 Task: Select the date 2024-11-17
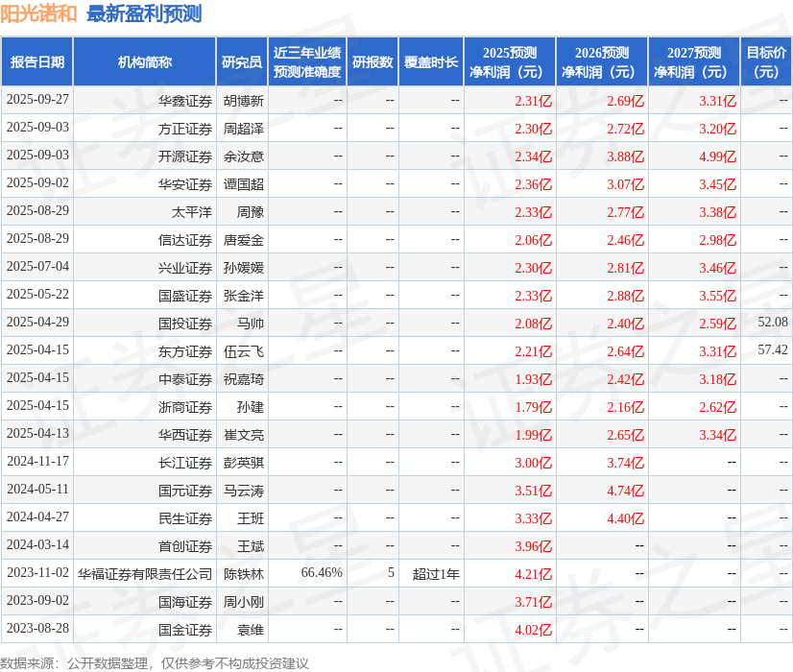point(37,461)
